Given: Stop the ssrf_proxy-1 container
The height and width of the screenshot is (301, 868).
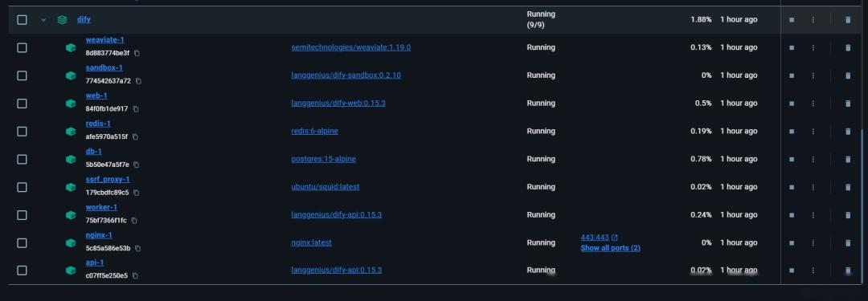Looking at the screenshot, I should pyautogui.click(x=792, y=187).
